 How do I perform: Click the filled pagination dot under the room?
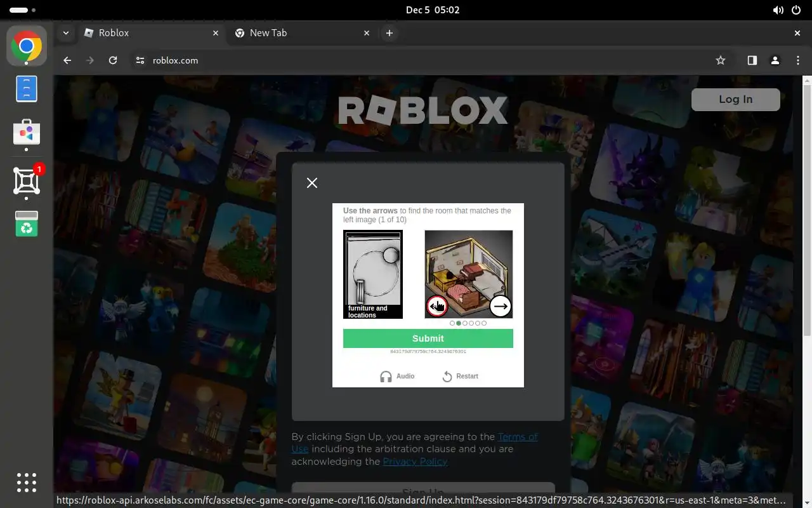(459, 323)
